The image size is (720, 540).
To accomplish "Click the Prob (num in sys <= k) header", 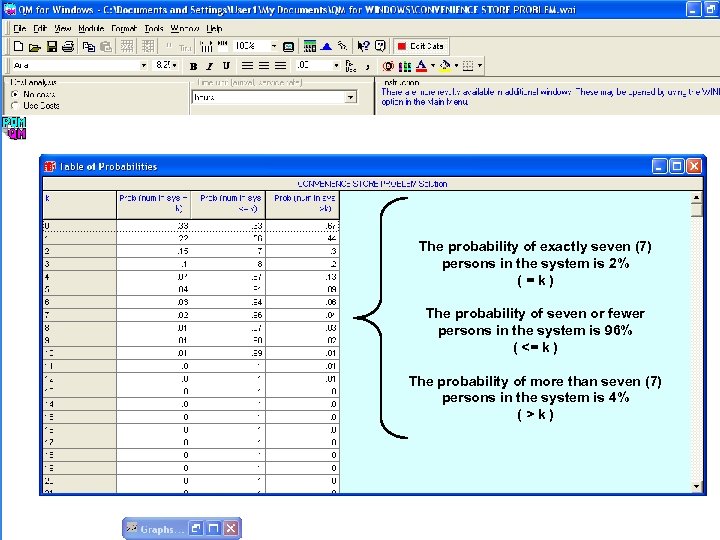I will (x=228, y=205).
